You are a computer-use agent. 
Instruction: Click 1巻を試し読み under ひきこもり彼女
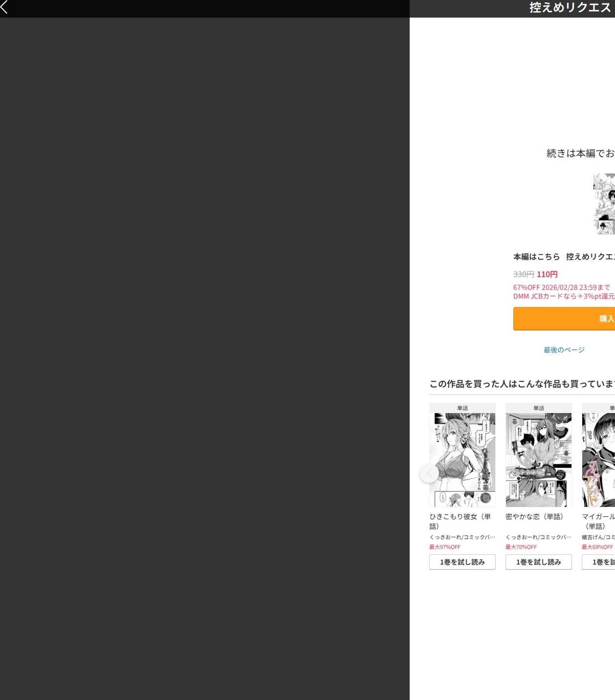(x=462, y=562)
